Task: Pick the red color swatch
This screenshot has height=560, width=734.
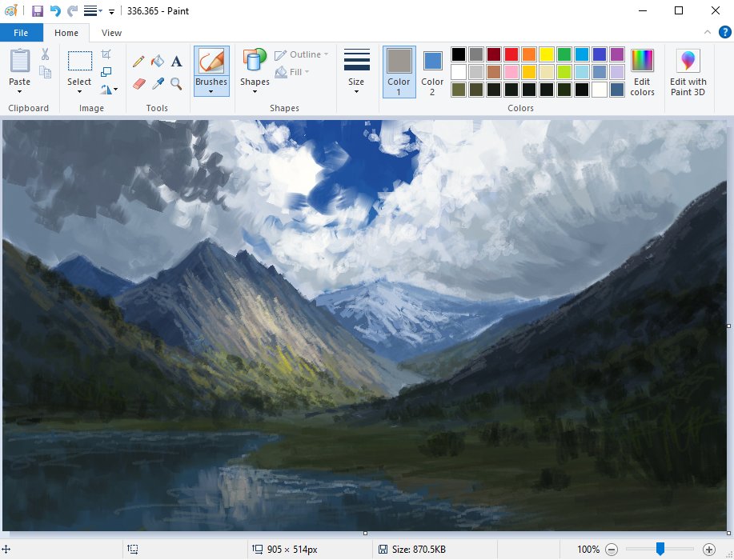Action: [511, 54]
